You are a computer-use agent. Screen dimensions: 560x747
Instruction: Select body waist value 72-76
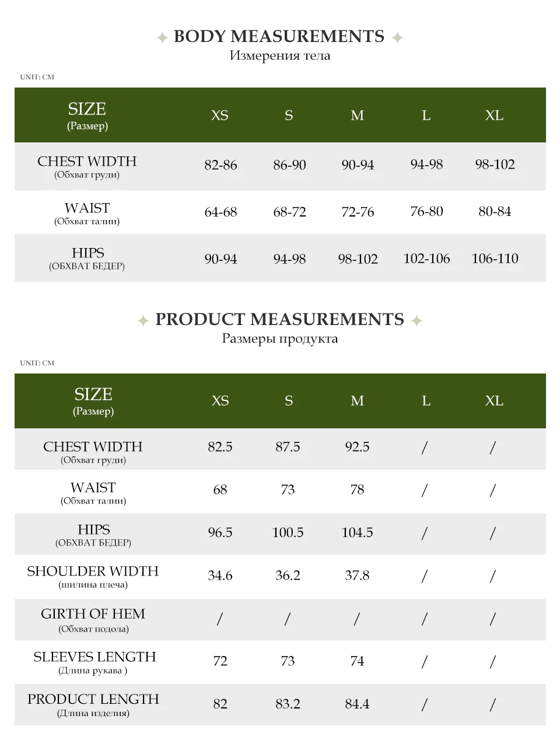pyautogui.click(x=358, y=212)
